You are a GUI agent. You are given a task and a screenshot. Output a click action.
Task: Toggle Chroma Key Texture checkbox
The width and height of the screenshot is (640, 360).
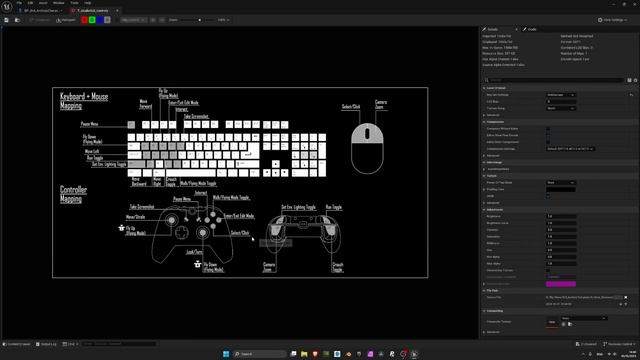tap(548, 270)
